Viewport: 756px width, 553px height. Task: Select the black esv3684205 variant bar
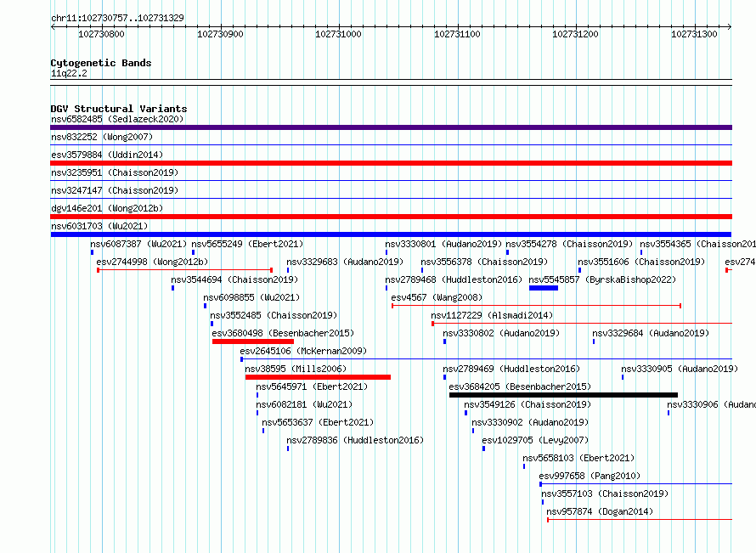pyautogui.click(x=563, y=395)
